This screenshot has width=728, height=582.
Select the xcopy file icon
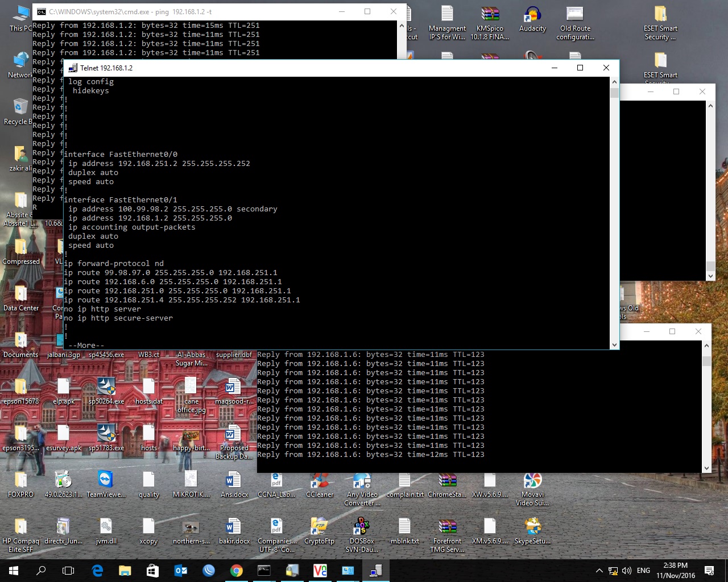point(149,531)
